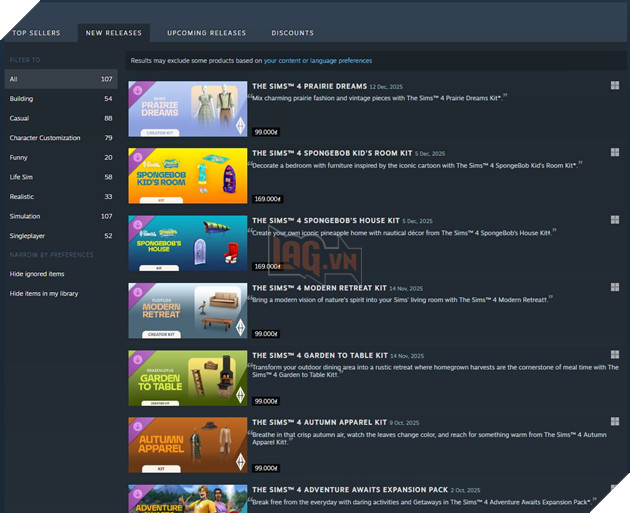Open the Garden to Table Kit thumbnail
Viewport: 630px width, 513px height.
(x=187, y=378)
